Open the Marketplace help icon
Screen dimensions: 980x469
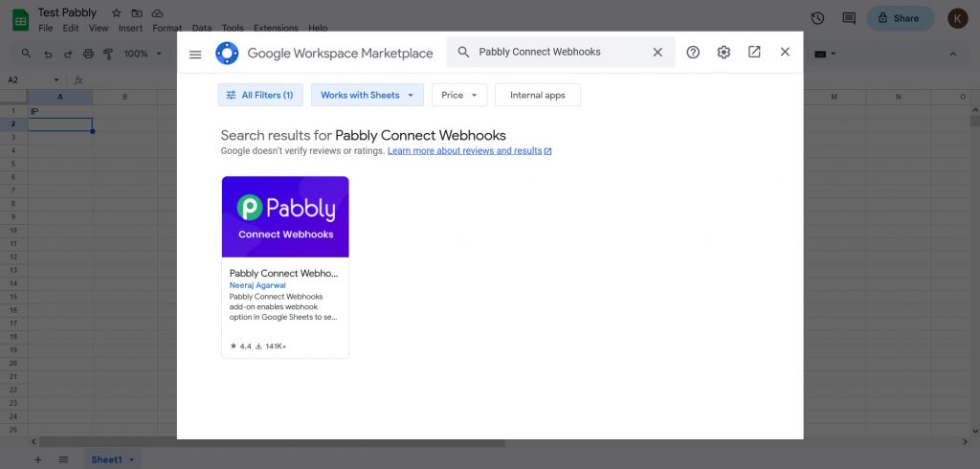tap(693, 53)
